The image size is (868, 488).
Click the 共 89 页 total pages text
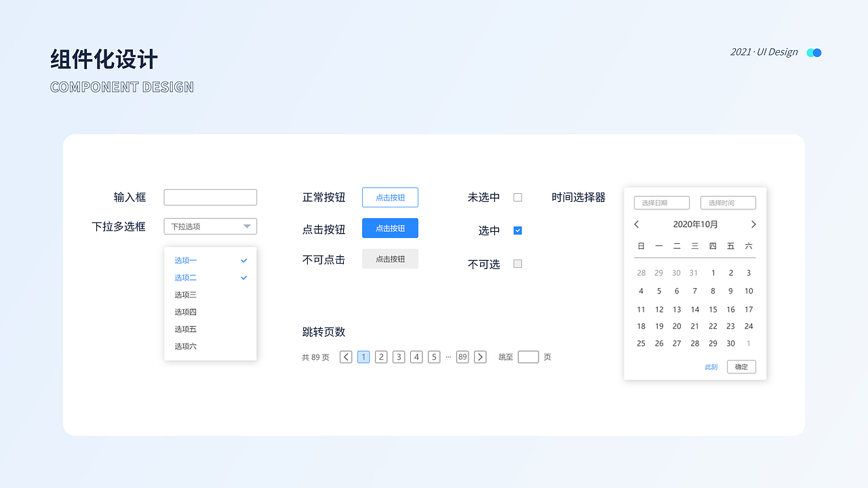[x=315, y=357]
